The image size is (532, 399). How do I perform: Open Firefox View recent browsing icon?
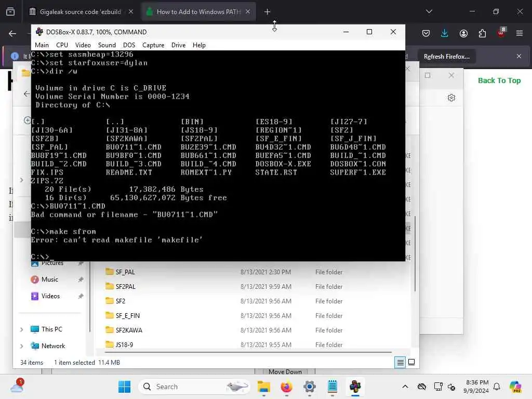pyautogui.click(x=10, y=12)
